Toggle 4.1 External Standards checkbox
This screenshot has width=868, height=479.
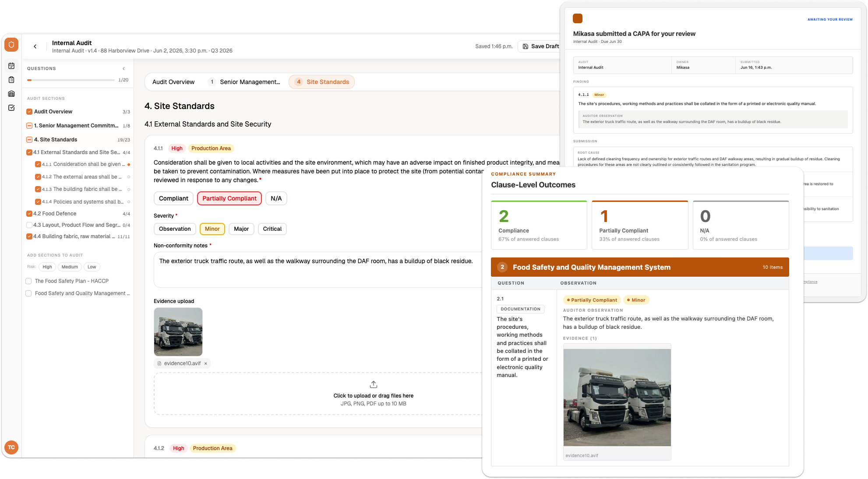[x=29, y=152]
